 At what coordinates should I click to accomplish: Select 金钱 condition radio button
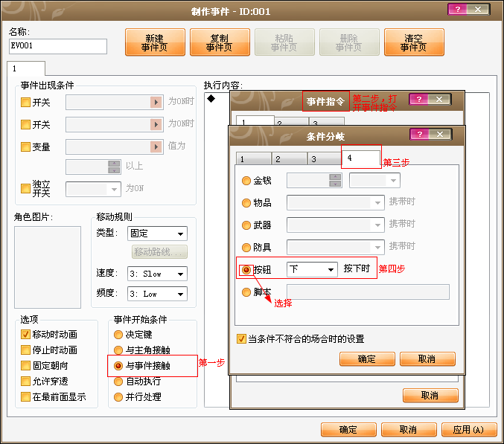coord(246,181)
